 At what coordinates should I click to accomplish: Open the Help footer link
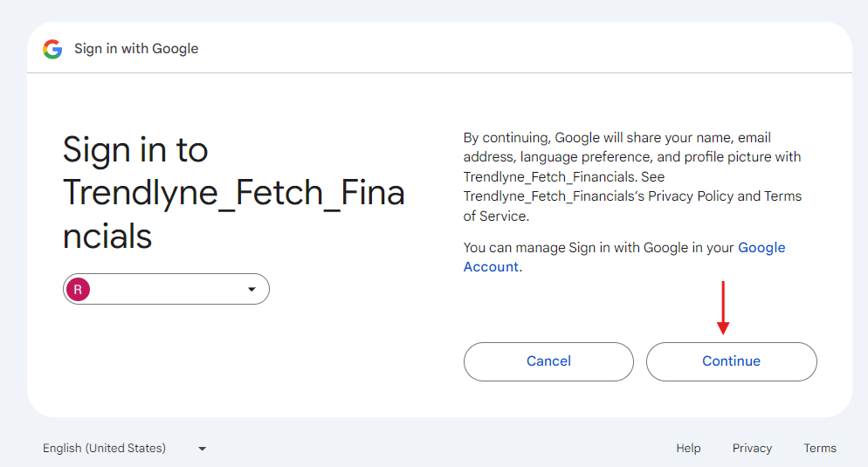(688, 448)
